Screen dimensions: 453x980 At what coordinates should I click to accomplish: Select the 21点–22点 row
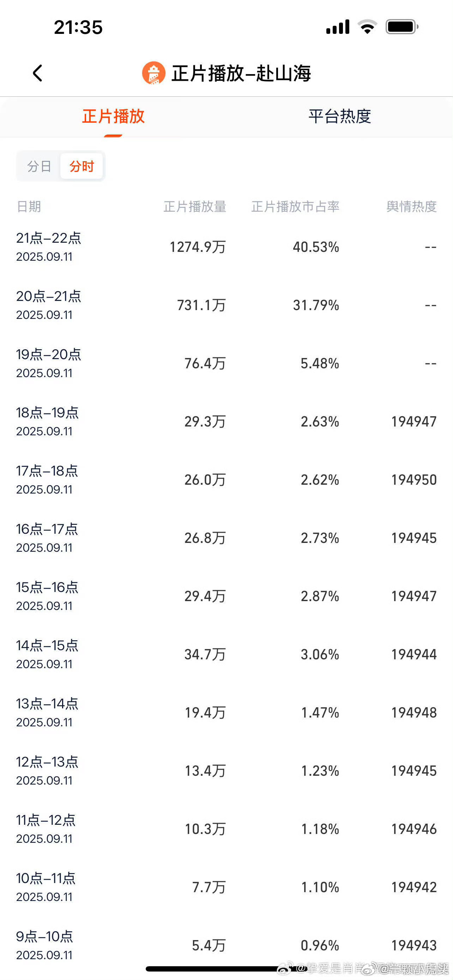point(226,247)
